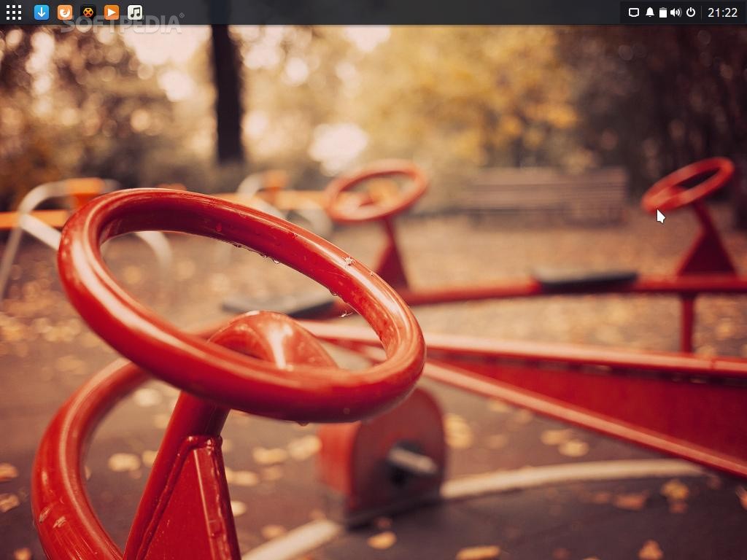Start the video player from the panel
Image resolution: width=747 pixels, height=560 pixels.
(x=111, y=12)
